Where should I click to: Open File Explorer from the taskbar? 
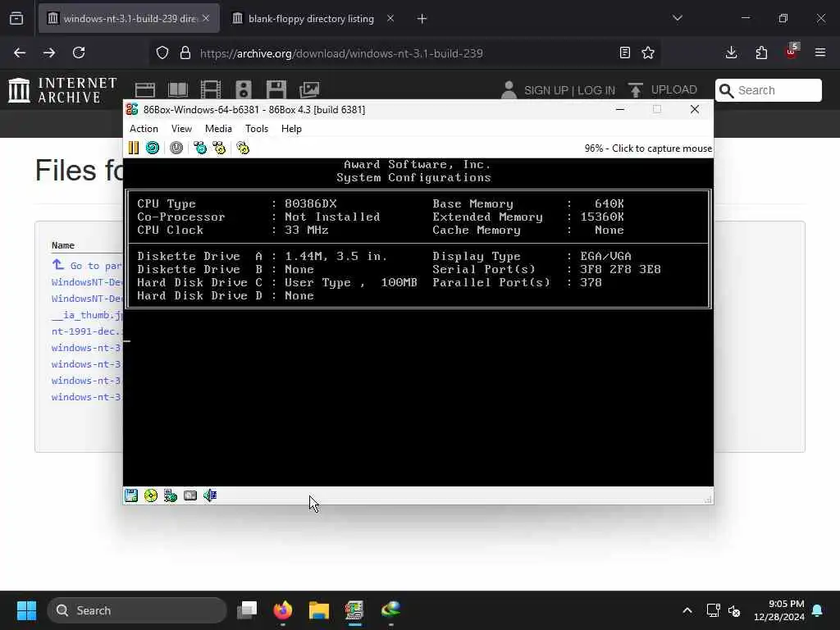319,610
